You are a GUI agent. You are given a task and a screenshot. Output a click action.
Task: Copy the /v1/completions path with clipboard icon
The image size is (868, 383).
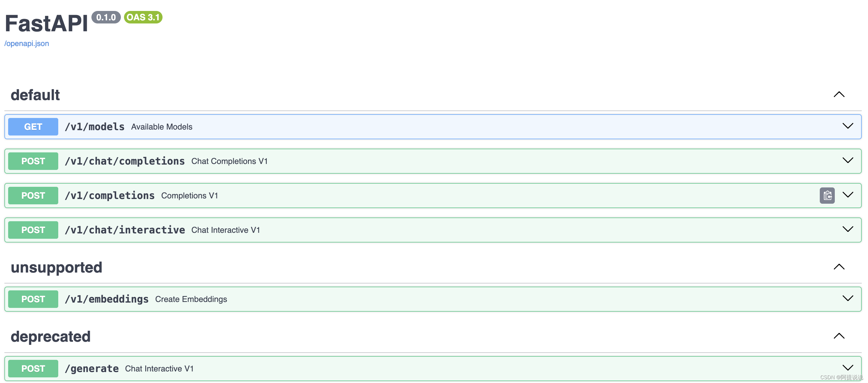(827, 195)
